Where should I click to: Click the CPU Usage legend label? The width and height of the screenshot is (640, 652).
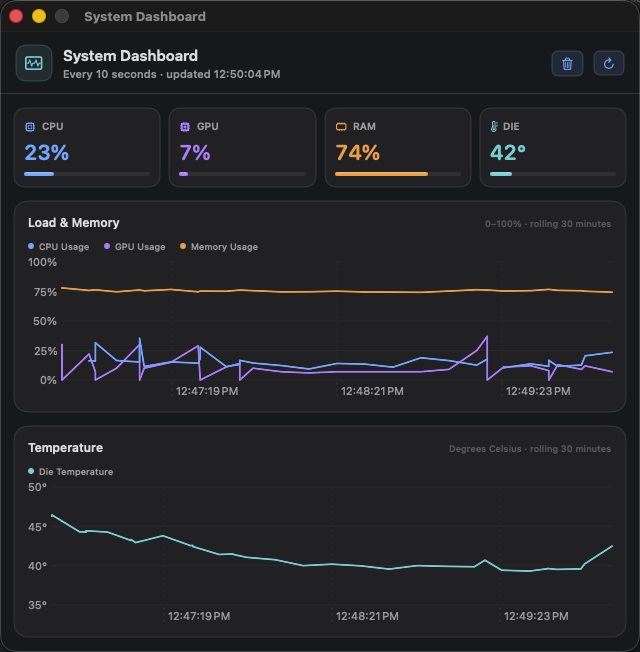coord(64,247)
